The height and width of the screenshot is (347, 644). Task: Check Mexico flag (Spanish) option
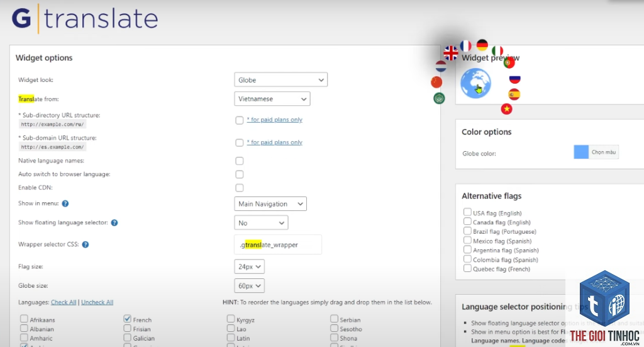(x=467, y=240)
